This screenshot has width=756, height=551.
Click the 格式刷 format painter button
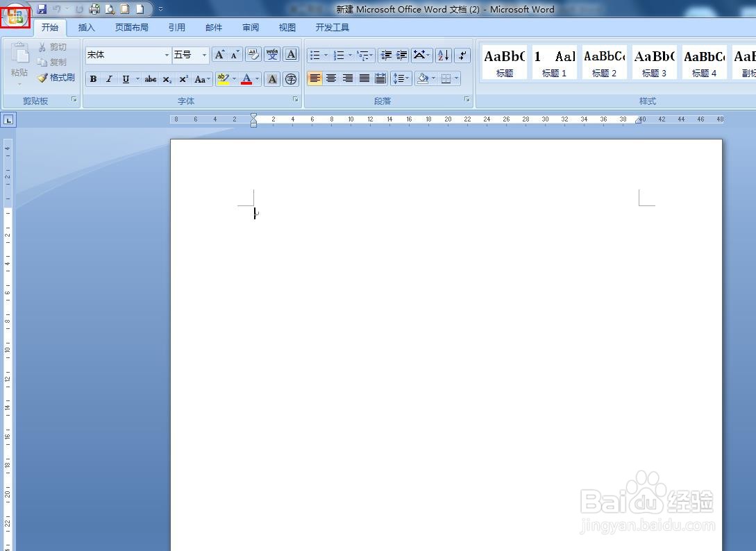56,77
